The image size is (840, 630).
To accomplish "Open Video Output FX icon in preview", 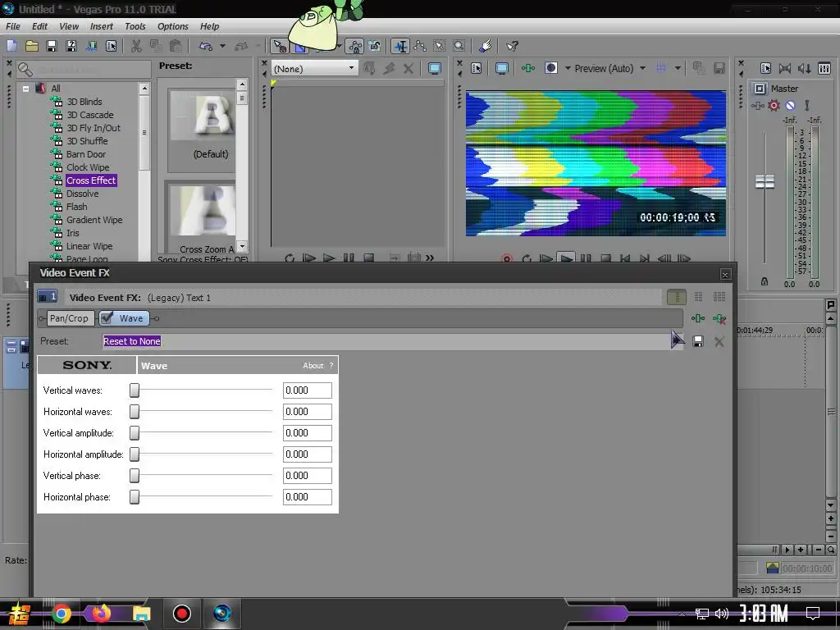I will point(527,68).
